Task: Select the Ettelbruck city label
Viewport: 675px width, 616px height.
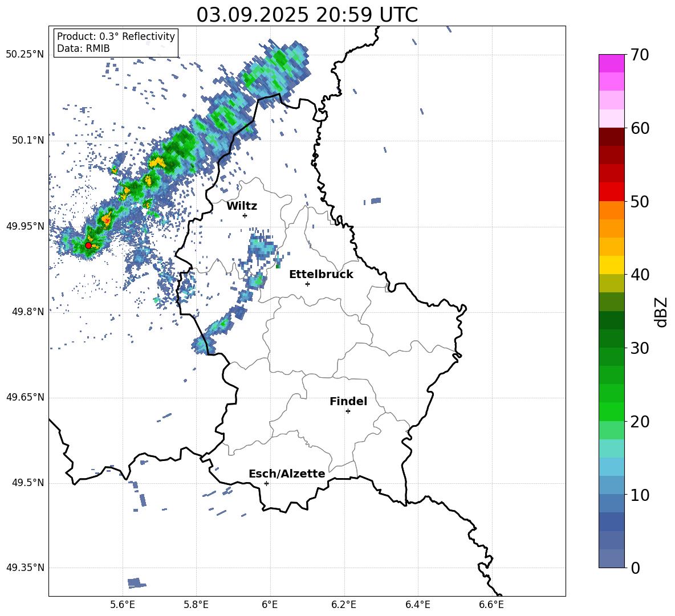Action: 321,275
